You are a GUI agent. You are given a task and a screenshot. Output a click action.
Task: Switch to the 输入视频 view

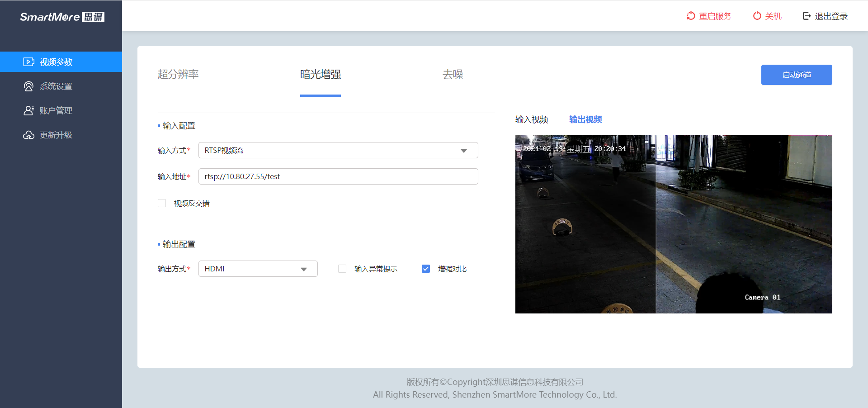(x=532, y=119)
